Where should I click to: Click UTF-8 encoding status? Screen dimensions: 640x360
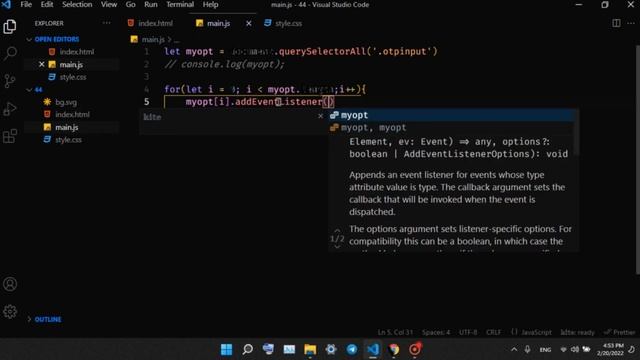pos(468,332)
